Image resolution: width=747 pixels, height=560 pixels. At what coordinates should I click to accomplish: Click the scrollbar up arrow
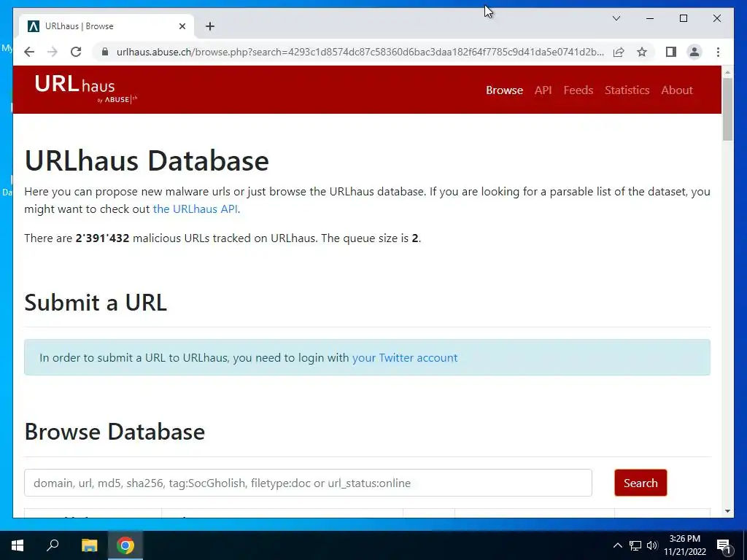727,72
